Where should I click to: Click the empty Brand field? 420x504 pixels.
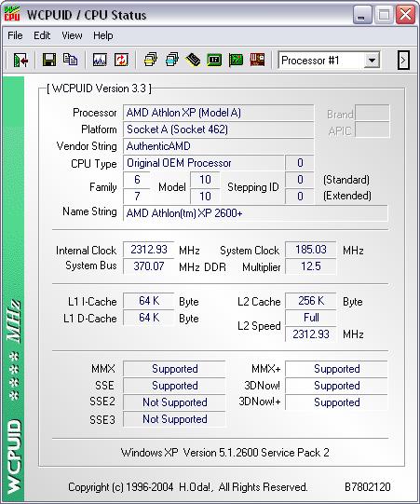point(373,113)
